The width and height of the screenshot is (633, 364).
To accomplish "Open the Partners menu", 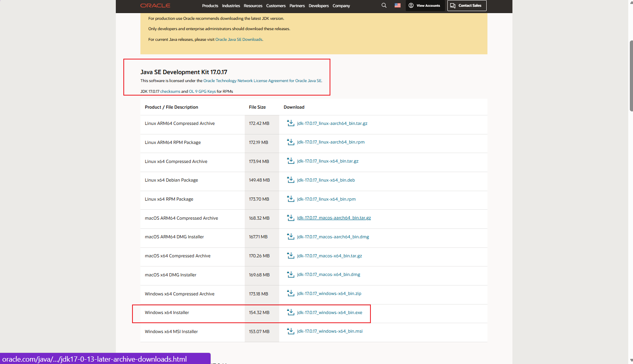I will pos(297,6).
